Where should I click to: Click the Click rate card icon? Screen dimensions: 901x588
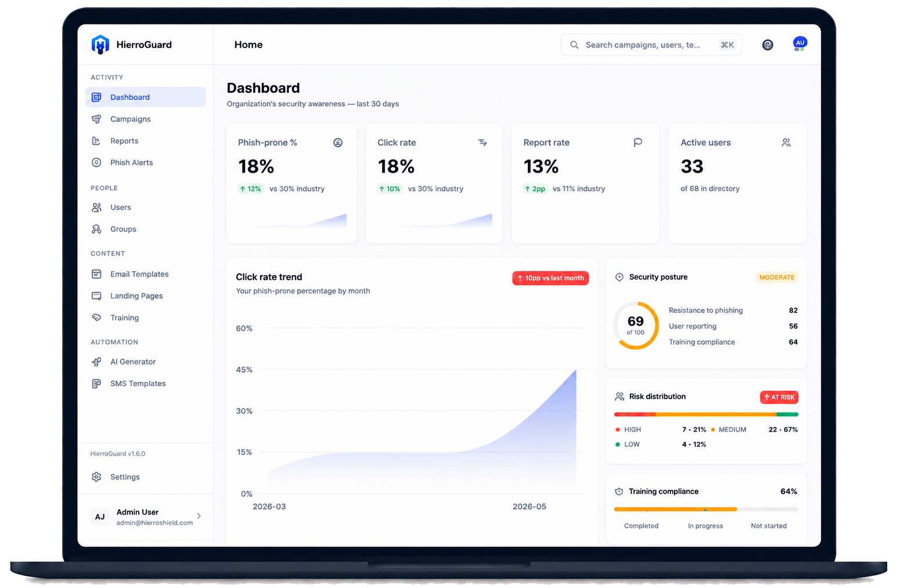click(x=482, y=142)
